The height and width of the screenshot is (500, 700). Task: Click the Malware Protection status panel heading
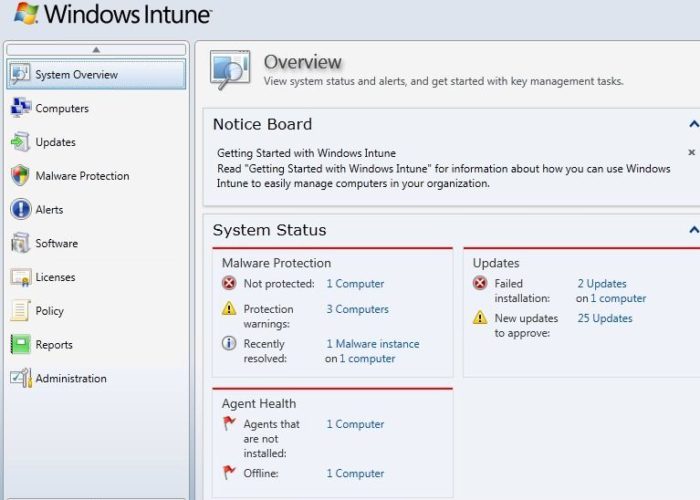276,263
